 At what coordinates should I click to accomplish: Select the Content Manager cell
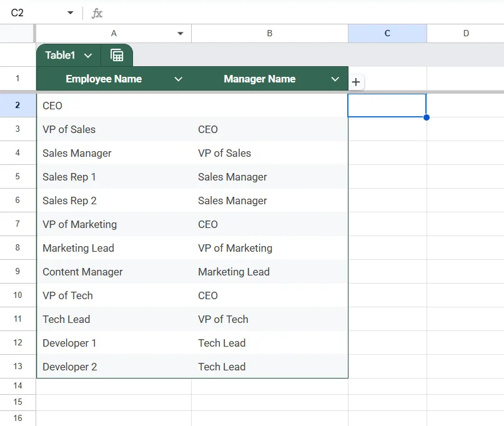[114, 272]
